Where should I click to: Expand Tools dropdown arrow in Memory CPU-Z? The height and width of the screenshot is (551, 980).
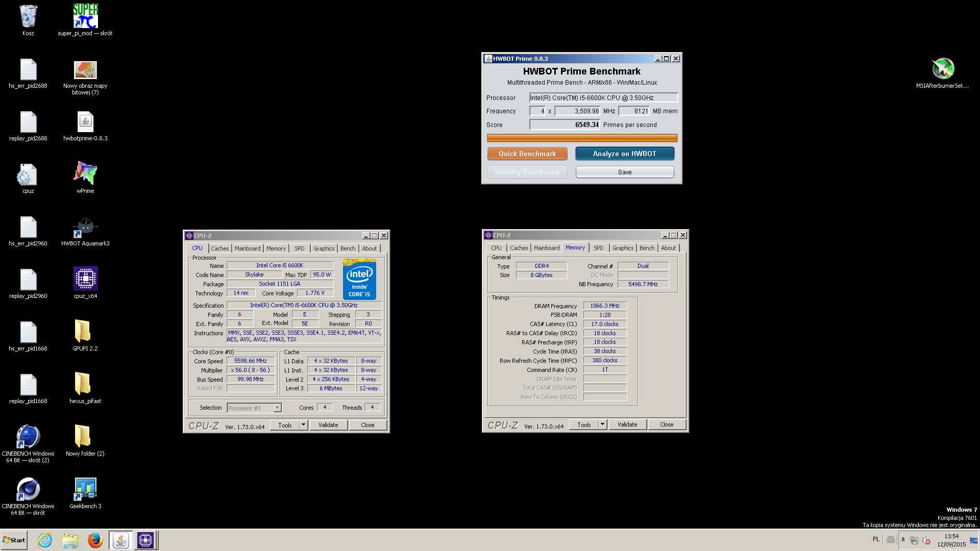(602, 424)
